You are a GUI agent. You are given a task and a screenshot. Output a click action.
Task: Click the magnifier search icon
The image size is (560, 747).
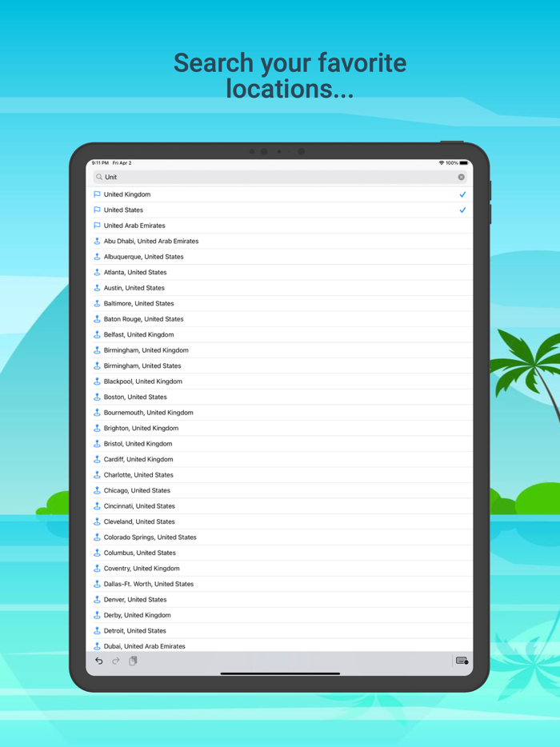pos(99,177)
